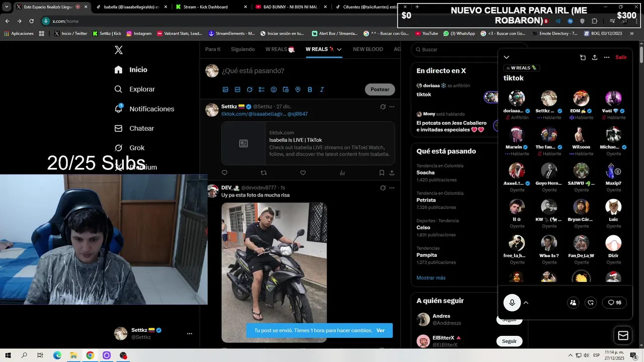The width and height of the screenshot is (644, 362).
Task: Toggle italic formatting in composer
Action: pos(322,89)
